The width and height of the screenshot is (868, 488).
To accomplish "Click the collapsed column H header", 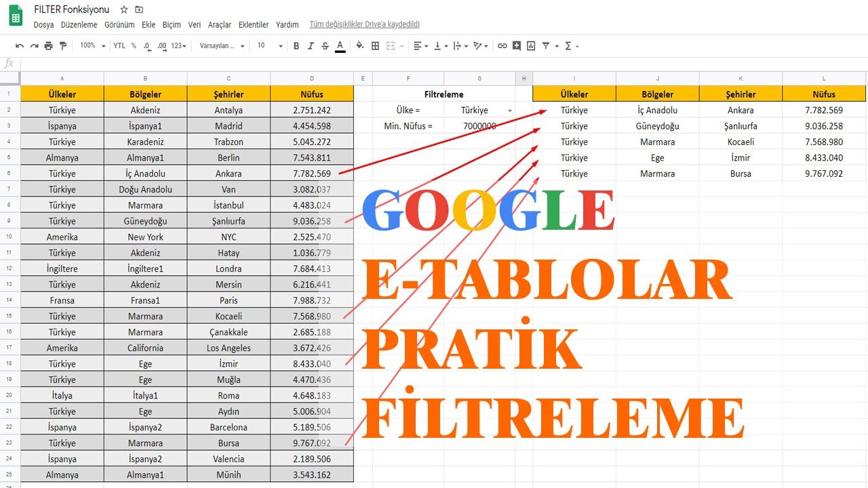I will 524,79.
